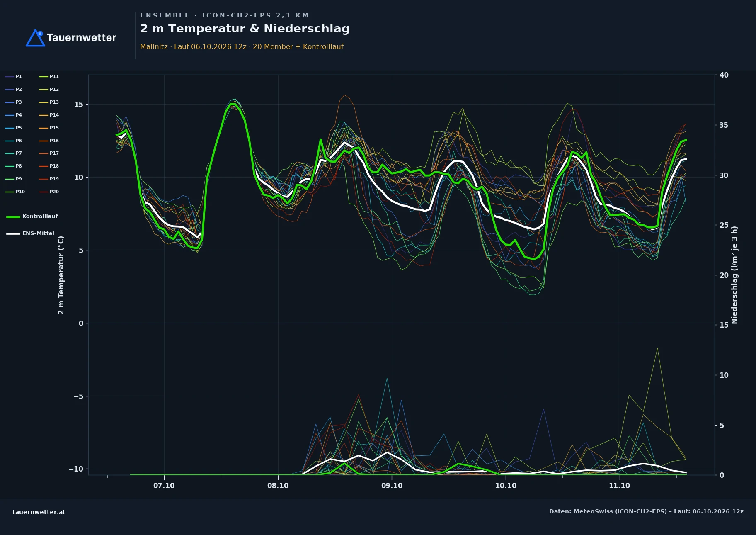Click the 07.10 date axis label
This screenshot has height=535, width=756.
pyautogui.click(x=164, y=486)
